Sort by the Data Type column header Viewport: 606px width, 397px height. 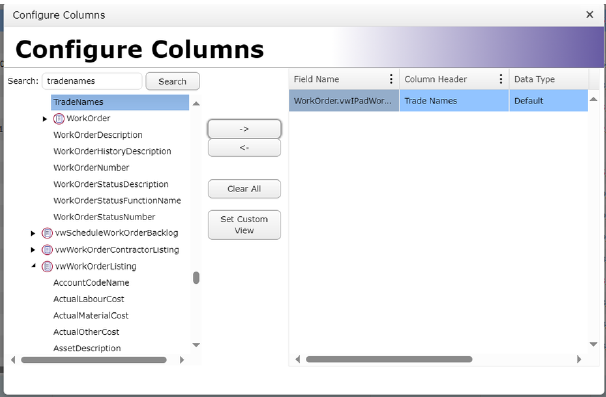point(535,79)
